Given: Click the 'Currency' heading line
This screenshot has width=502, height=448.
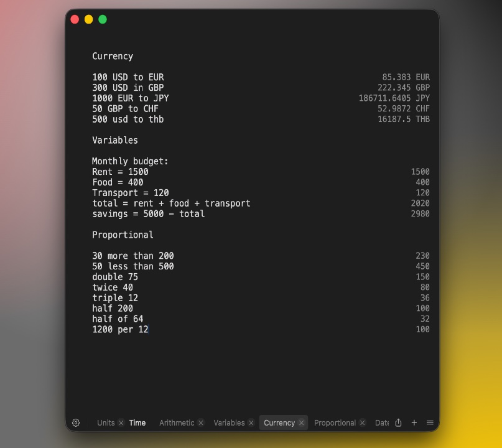Looking at the screenshot, I should (x=113, y=57).
